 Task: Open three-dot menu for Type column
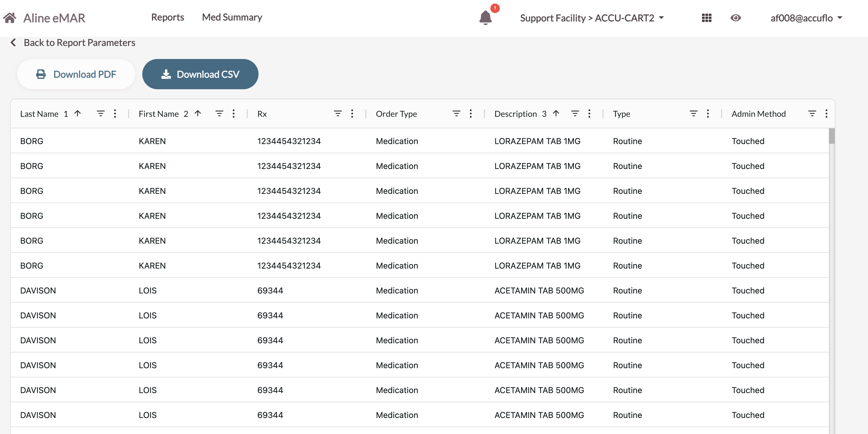pyautogui.click(x=708, y=114)
